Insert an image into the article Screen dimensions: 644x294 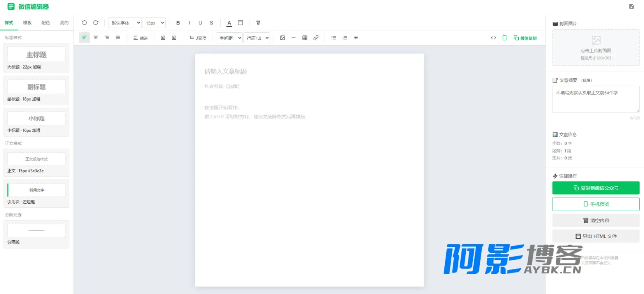pyautogui.click(x=283, y=38)
